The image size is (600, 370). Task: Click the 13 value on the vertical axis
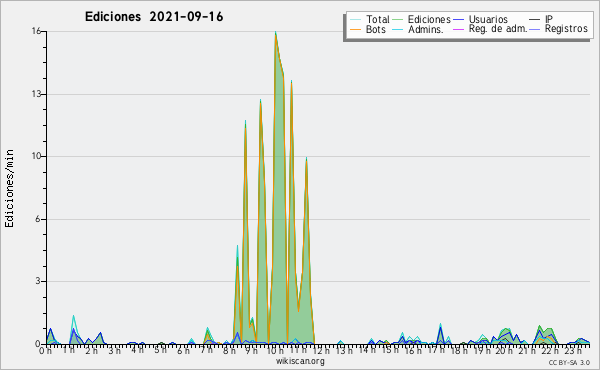tap(36, 94)
